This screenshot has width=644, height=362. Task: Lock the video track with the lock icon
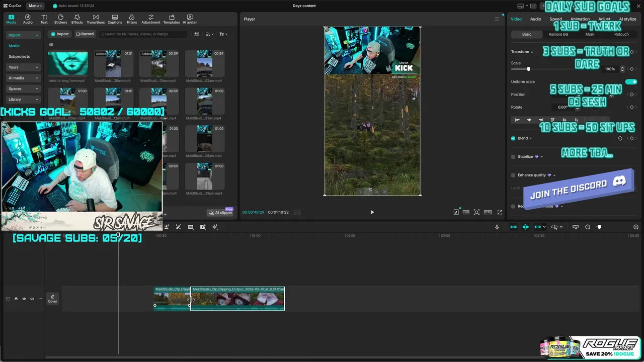(16, 299)
